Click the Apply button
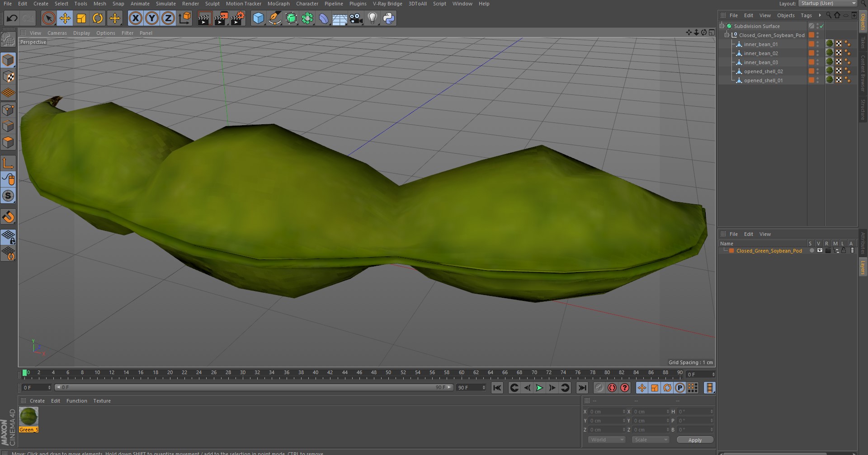Image resolution: width=868 pixels, height=455 pixels. coord(695,440)
